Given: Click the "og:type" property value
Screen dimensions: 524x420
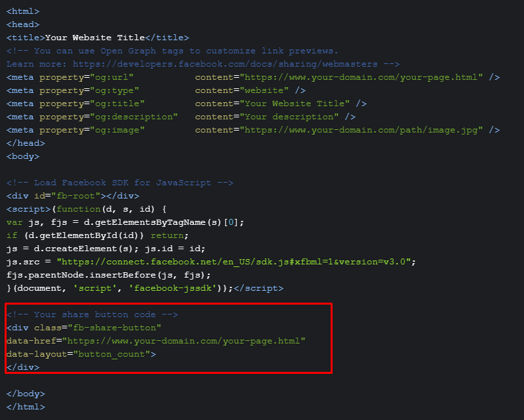Looking at the screenshot, I should 114,90.
